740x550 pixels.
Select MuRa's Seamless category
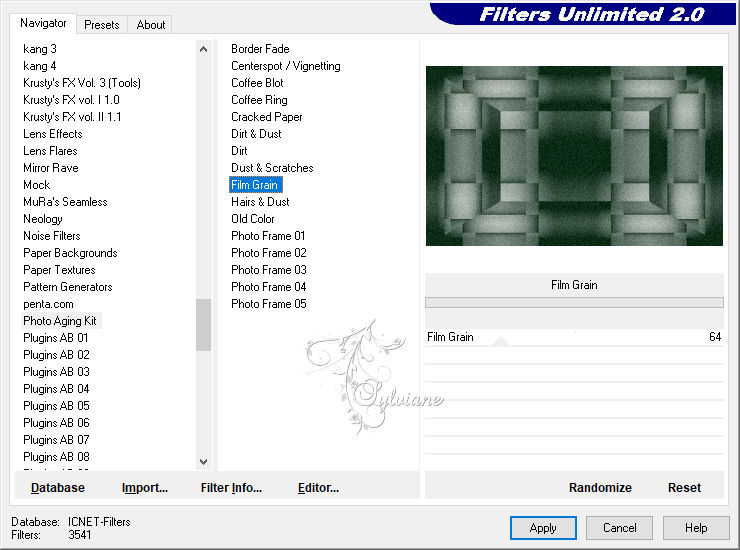65,202
